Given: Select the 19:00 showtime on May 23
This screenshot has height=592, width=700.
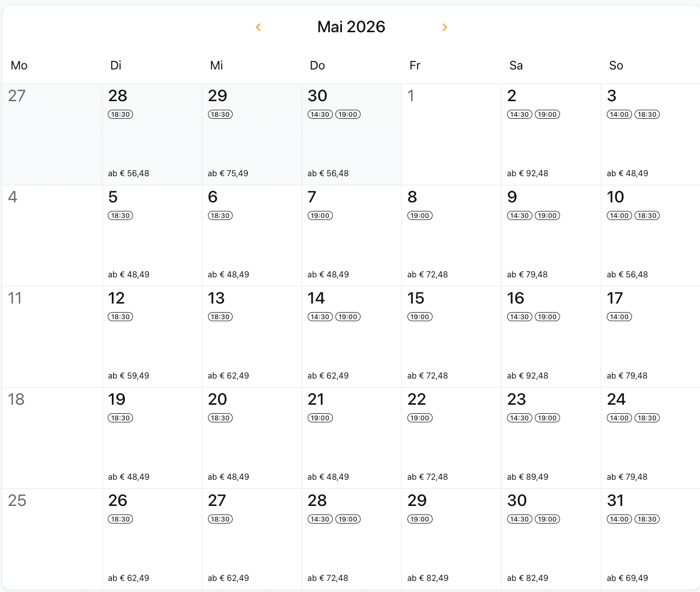Looking at the screenshot, I should click(547, 418).
